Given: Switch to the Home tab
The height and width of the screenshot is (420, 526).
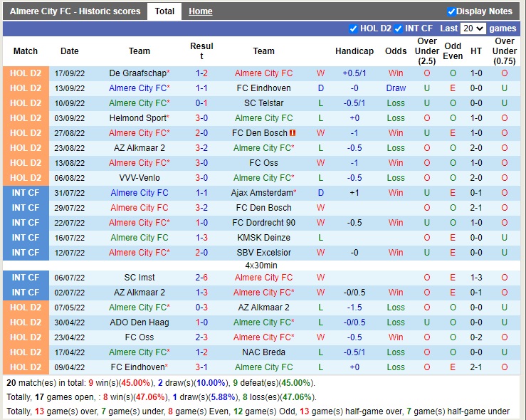Looking at the screenshot, I should click(200, 11).
